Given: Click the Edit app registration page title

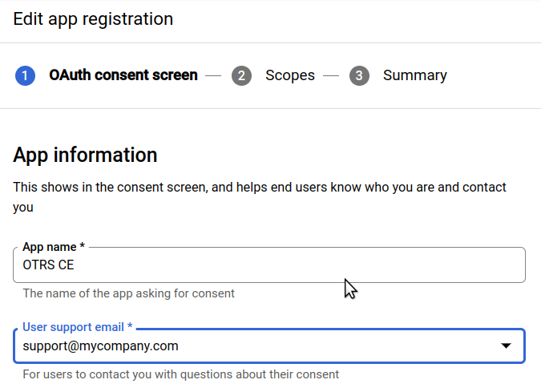Looking at the screenshot, I should pyautogui.click(x=93, y=19).
